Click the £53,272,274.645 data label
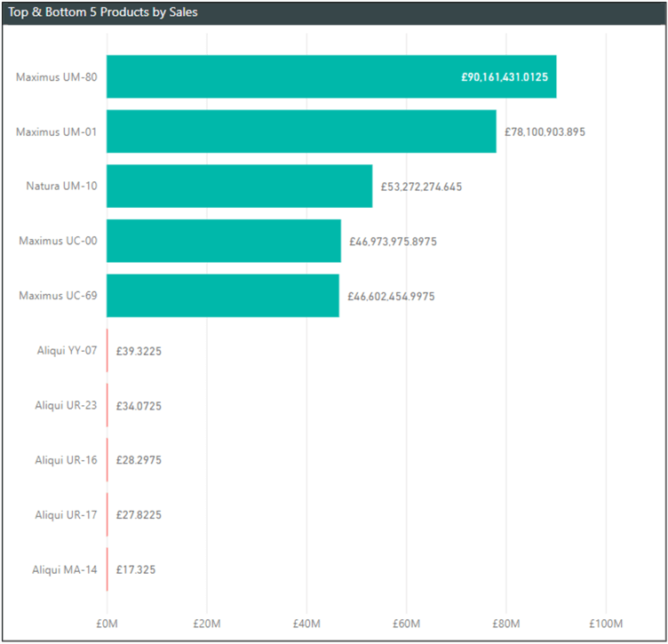 coord(421,187)
